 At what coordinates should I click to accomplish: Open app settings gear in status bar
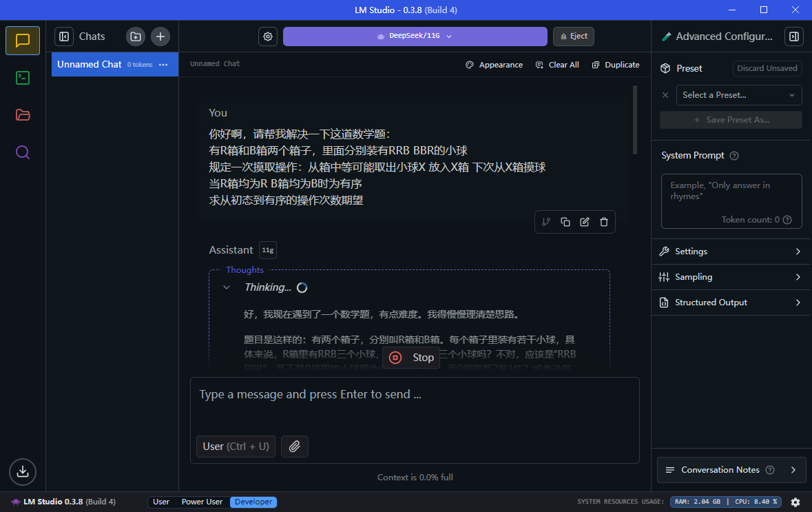(x=795, y=502)
